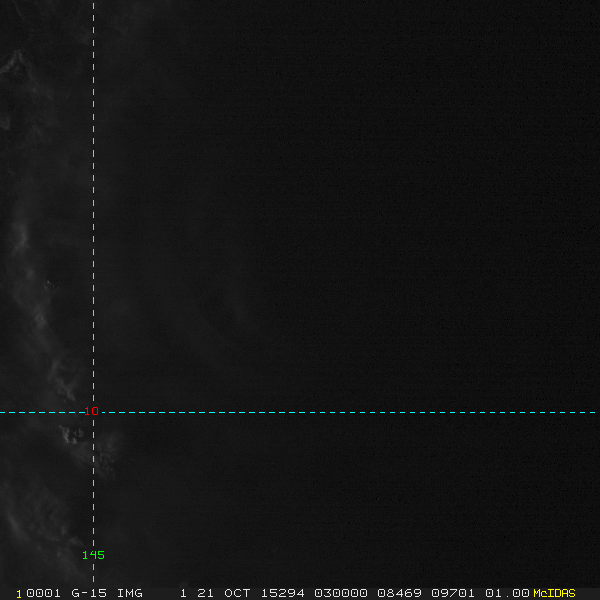Click intersection of cyan latitude and longitude lines
Image resolution: width=600 pixels, height=600 pixels.
[93, 412]
